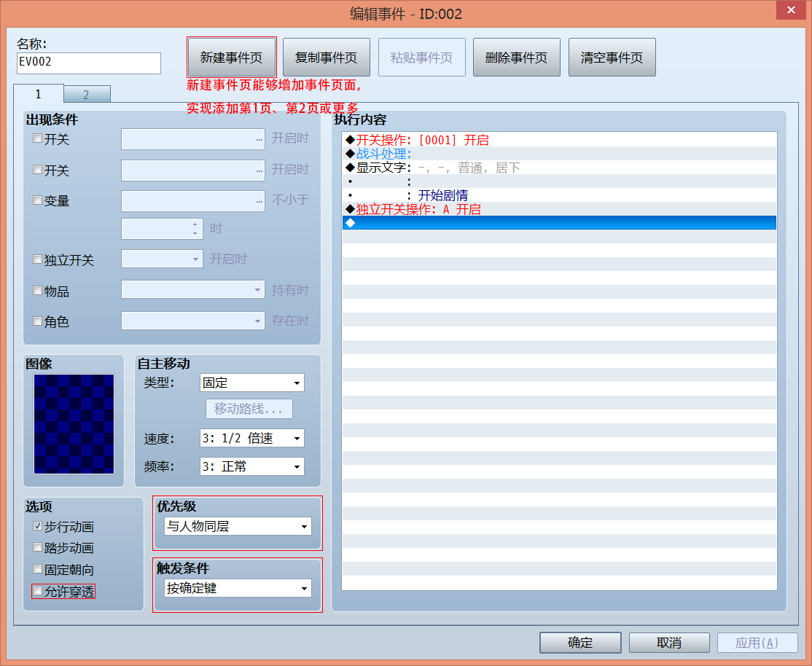
Task: Switch to event page tab 1
Action: tap(39, 94)
